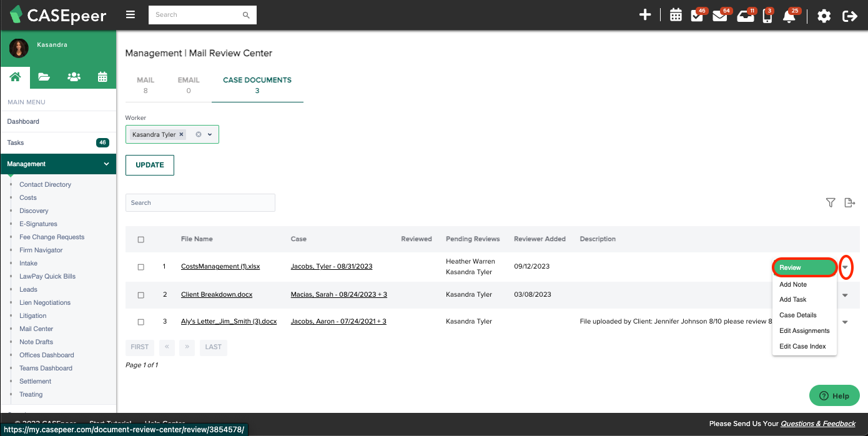Select the people group icon in sidebar

click(x=74, y=77)
